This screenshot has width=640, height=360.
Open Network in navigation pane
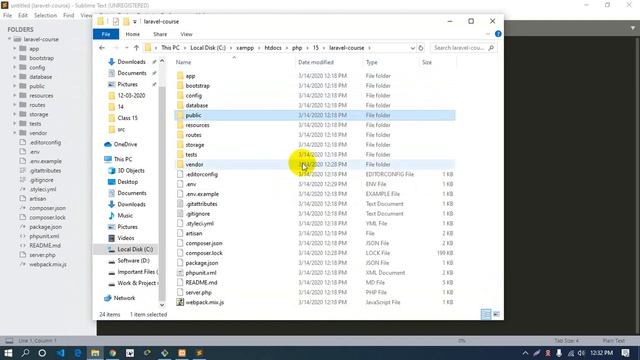[x=124, y=298]
